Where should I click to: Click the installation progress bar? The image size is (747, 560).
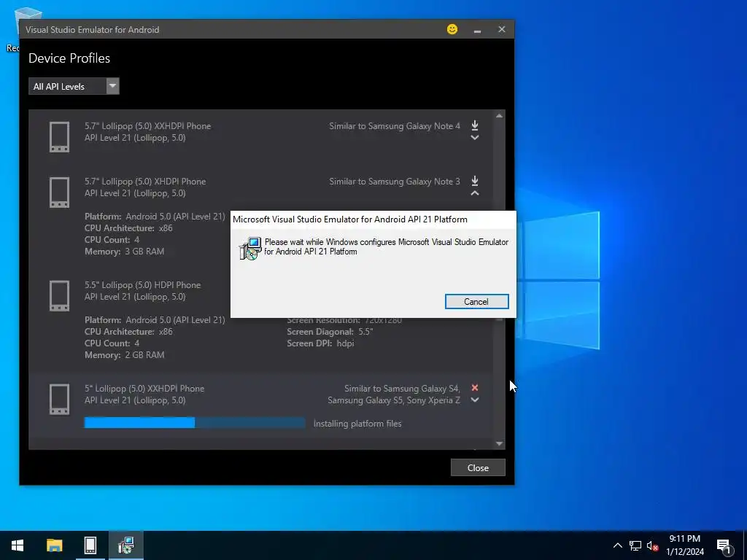(x=195, y=423)
